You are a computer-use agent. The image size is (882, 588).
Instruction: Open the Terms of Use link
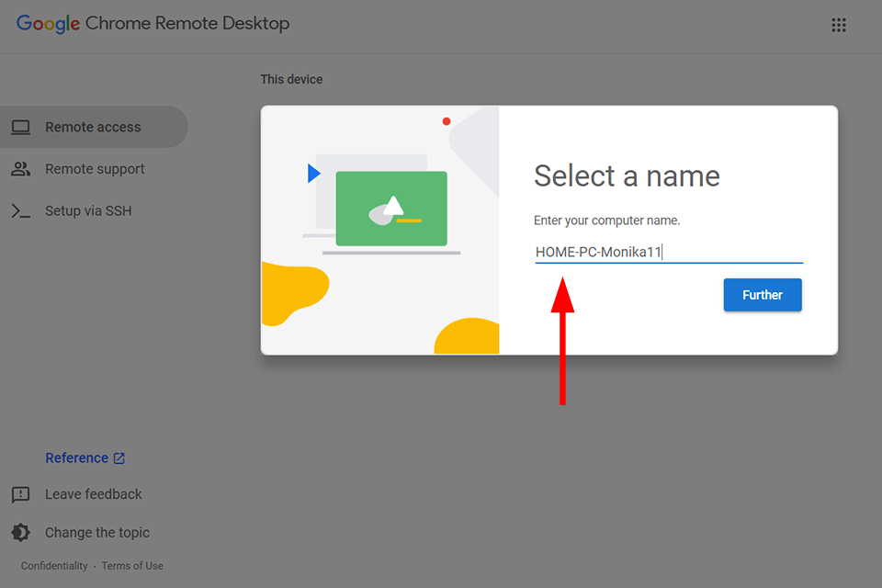(x=132, y=566)
